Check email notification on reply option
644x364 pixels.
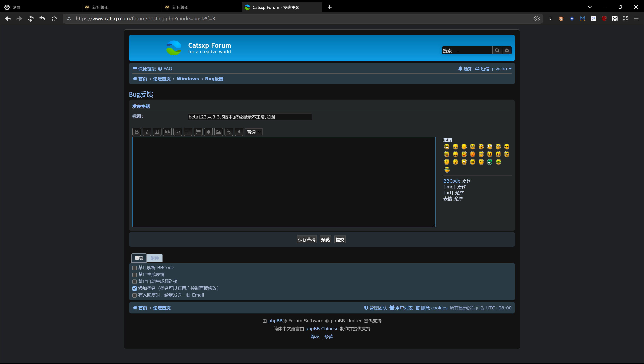(135, 295)
